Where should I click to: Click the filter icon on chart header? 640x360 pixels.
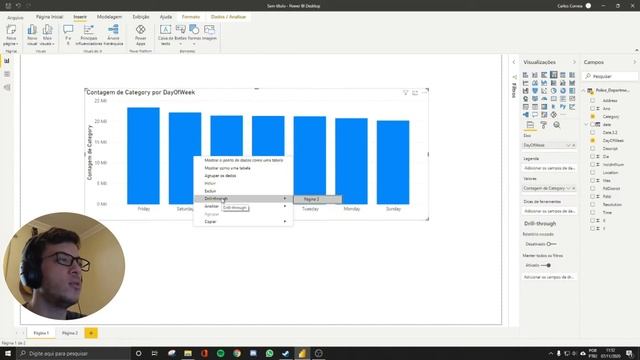405,93
